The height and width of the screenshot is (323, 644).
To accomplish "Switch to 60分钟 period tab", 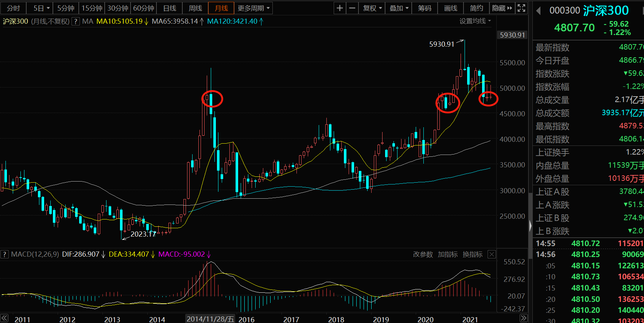I will click(144, 8).
